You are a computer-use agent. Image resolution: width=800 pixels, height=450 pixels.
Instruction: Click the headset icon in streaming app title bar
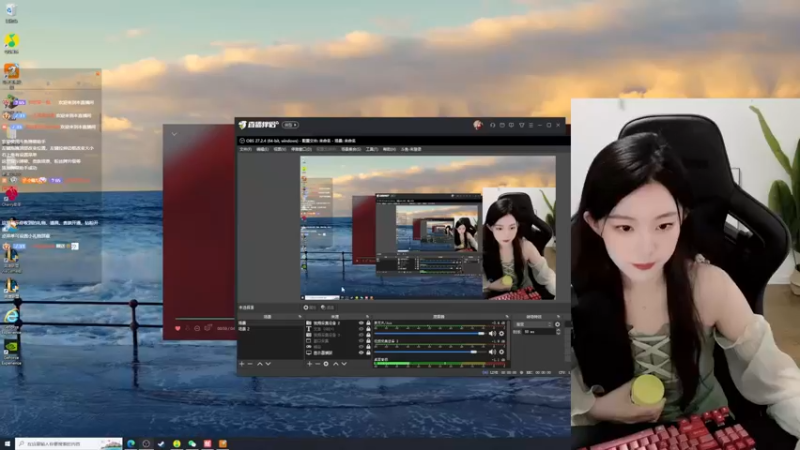[x=492, y=125]
